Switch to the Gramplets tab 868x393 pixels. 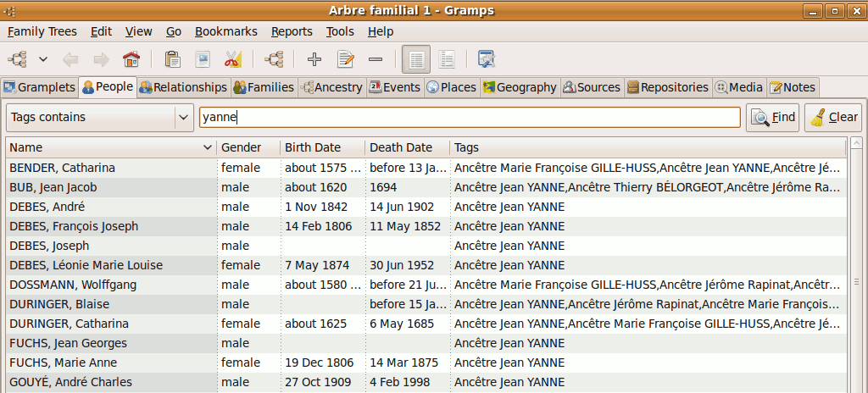pos(39,87)
